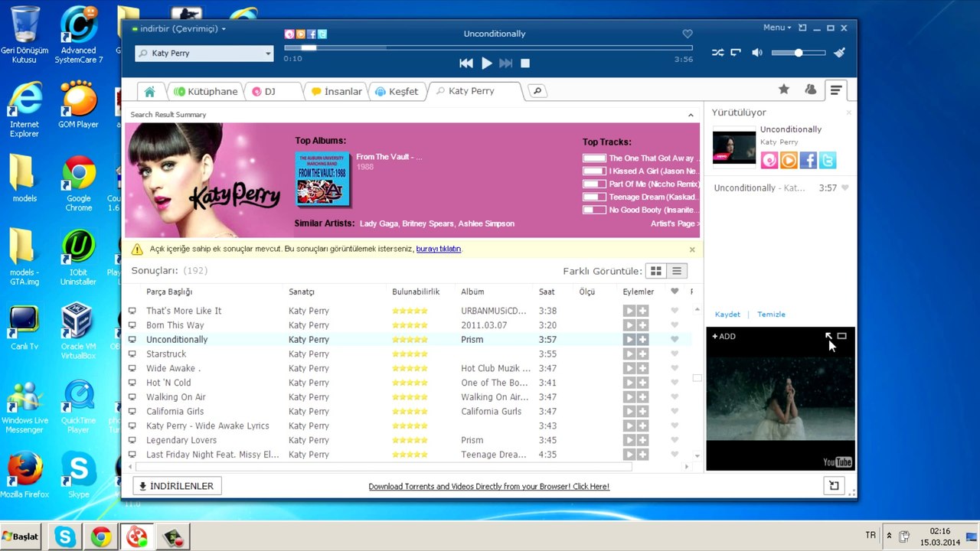Mute the player volume speaker icon
980x551 pixels.
tap(757, 53)
